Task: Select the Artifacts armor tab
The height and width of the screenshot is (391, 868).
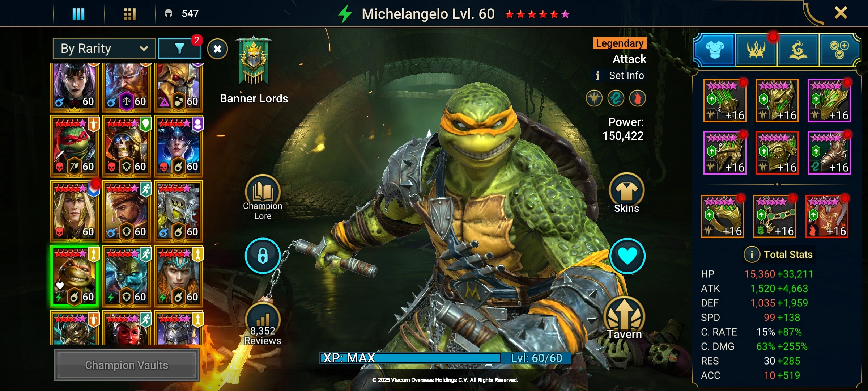Action: pos(715,50)
